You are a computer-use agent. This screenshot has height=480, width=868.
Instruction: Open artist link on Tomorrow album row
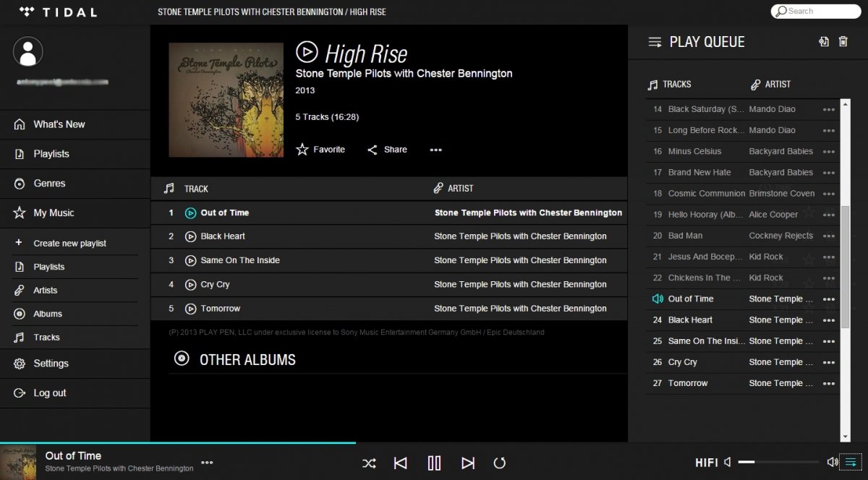(520, 309)
